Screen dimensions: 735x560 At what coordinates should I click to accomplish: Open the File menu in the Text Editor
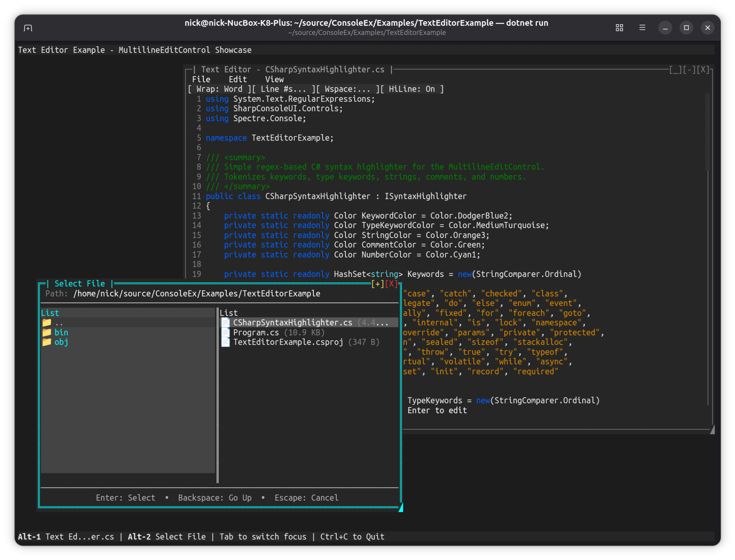(x=201, y=79)
